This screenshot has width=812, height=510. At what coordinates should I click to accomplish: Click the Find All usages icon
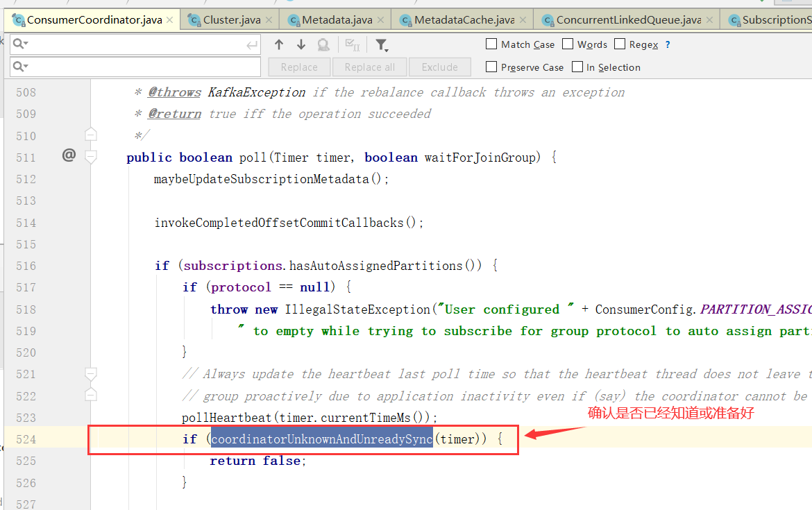tap(323, 45)
